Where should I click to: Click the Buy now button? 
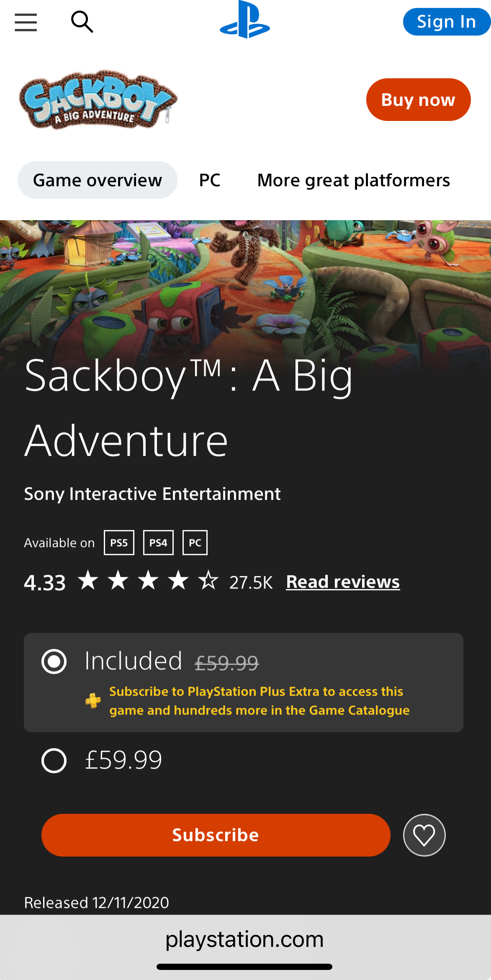[x=418, y=100]
